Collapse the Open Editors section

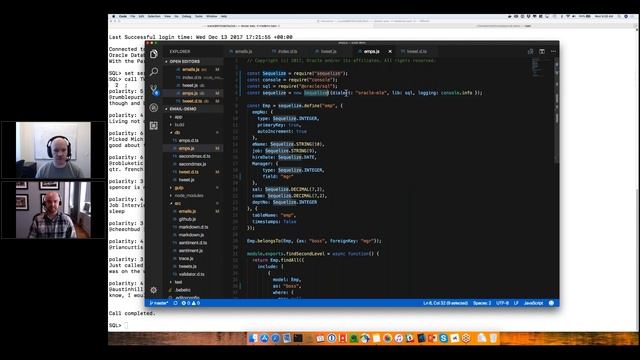click(193, 61)
